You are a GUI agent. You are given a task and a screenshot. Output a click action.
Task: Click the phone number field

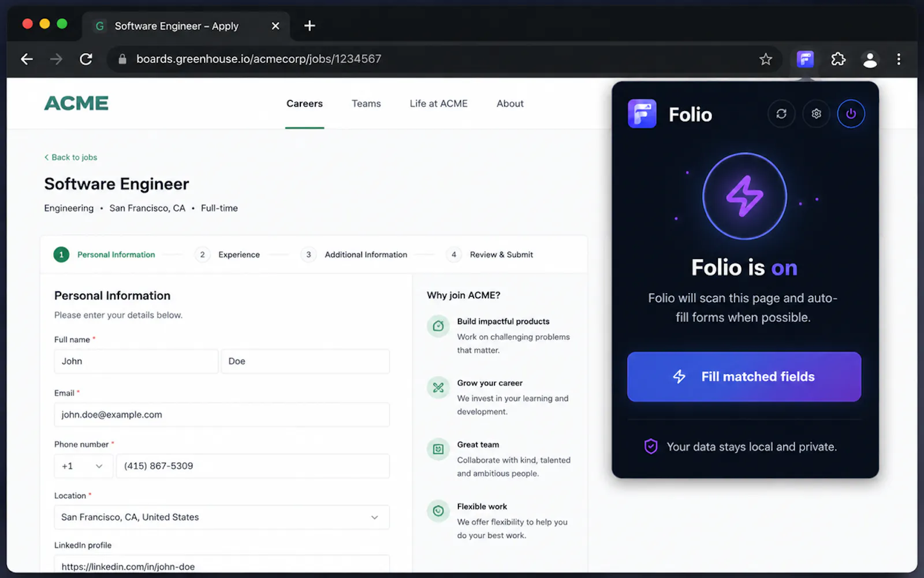253,466
